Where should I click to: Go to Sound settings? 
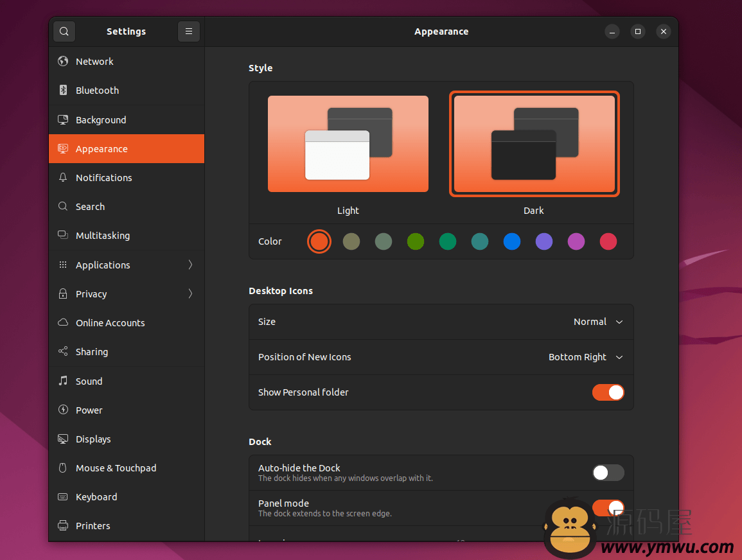[x=127, y=381]
